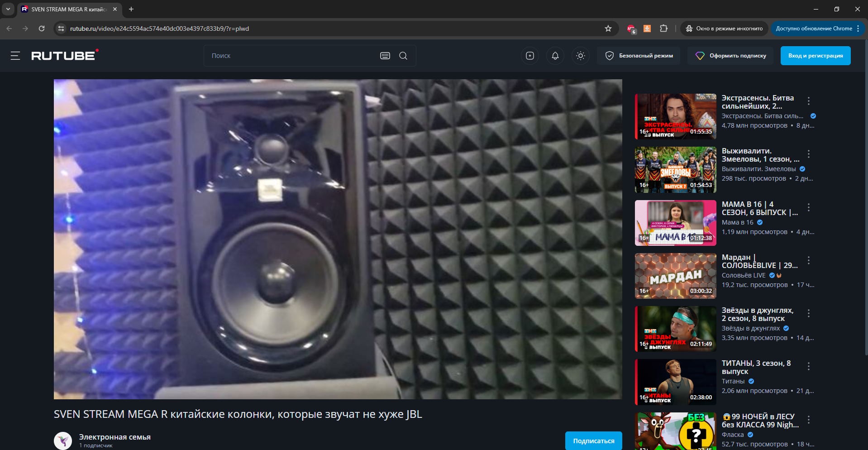This screenshot has height=450, width=868.
Task: Toggle the light/dark theme sun icon
Action: coord(581,56)
